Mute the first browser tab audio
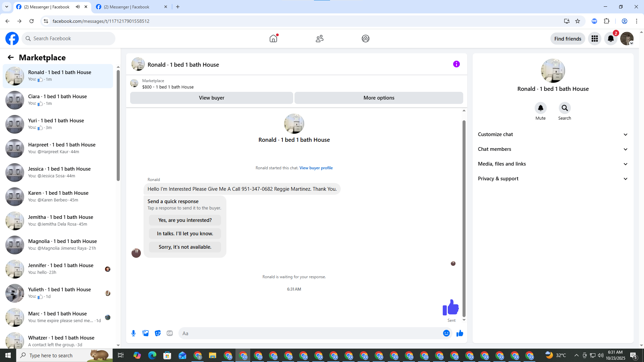The image size is (644, 362). [x=78, y=7]
